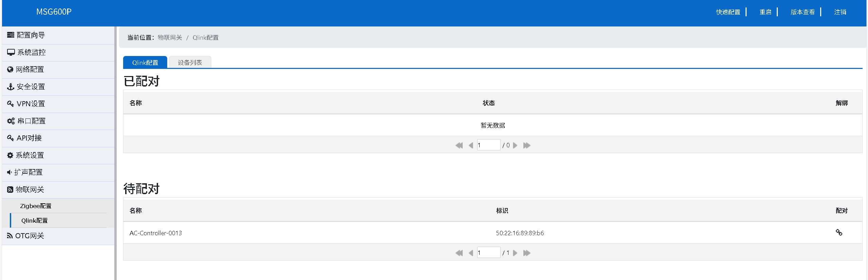Image resolution: width=868 pixels, height=280 pixels.
Task: Expand the 网络配置 sidebar menu
Action: pyautogui.click(x=30, y=70)
